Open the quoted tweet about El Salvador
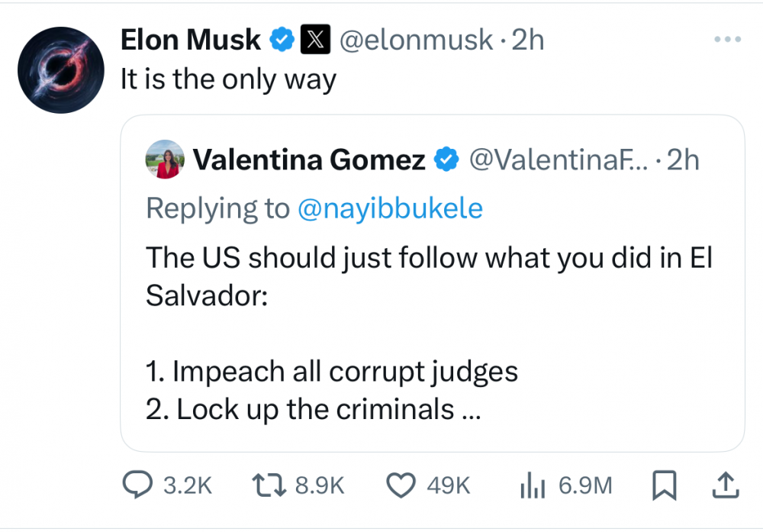The width and height of the screenshot is (763, 532). tap(432, 321)
